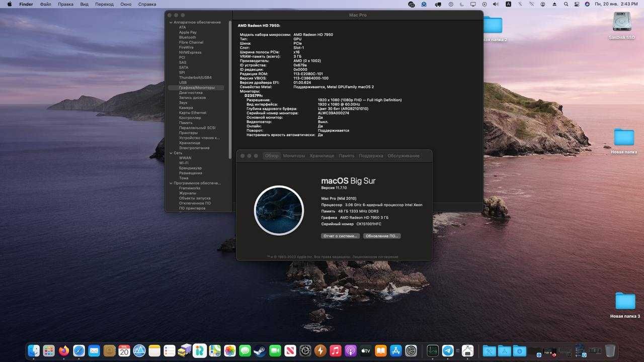Open the yellow Notes app
The image size is (644, 362).
point(154,350)
